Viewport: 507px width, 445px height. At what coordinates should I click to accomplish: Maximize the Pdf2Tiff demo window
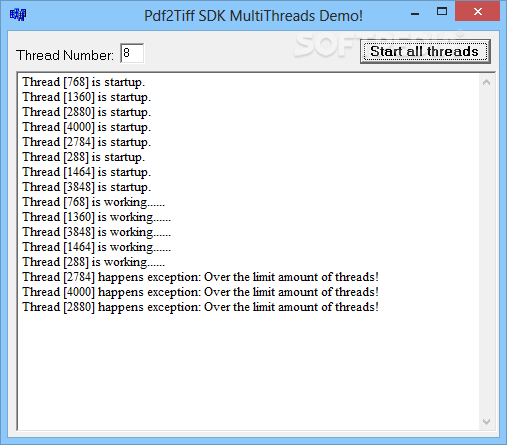442,12
